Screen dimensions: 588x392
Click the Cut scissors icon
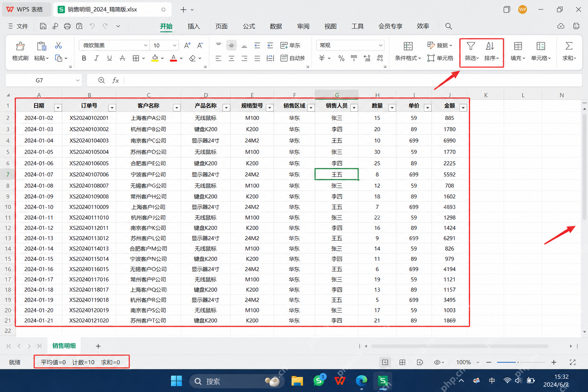click(x=58, y=46)
